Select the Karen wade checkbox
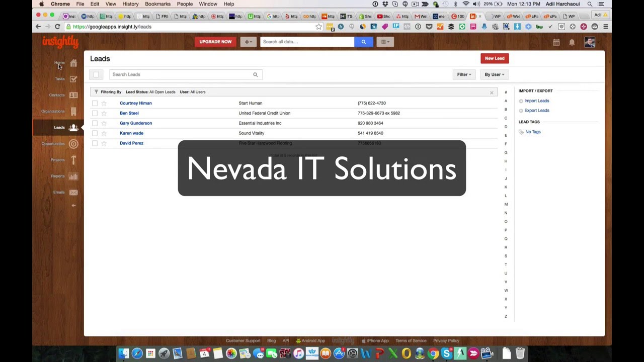Image resolution: width=644 pixels, height=362 pixels. (95, 133)
